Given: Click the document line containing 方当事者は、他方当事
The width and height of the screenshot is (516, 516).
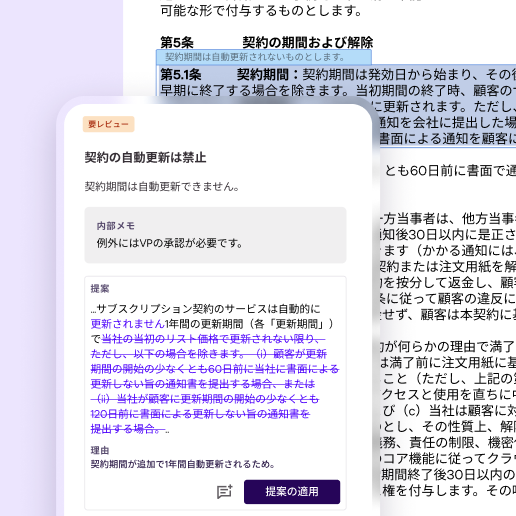Looking at the screenshot, I should 448,219.
